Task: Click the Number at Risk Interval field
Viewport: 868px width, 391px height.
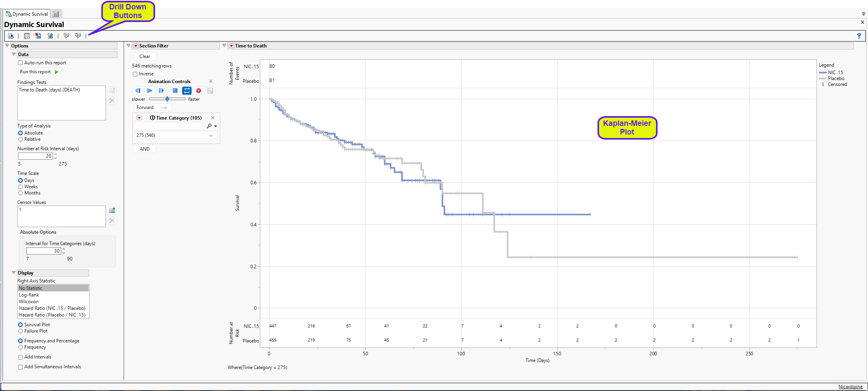Action: 35,156
